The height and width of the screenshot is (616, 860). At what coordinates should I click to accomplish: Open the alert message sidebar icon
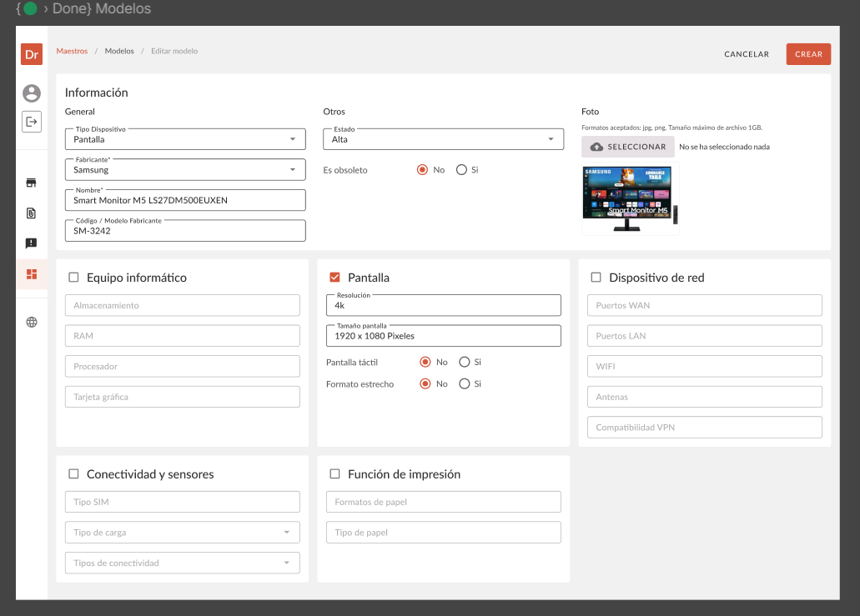click(x=32, y=243)
